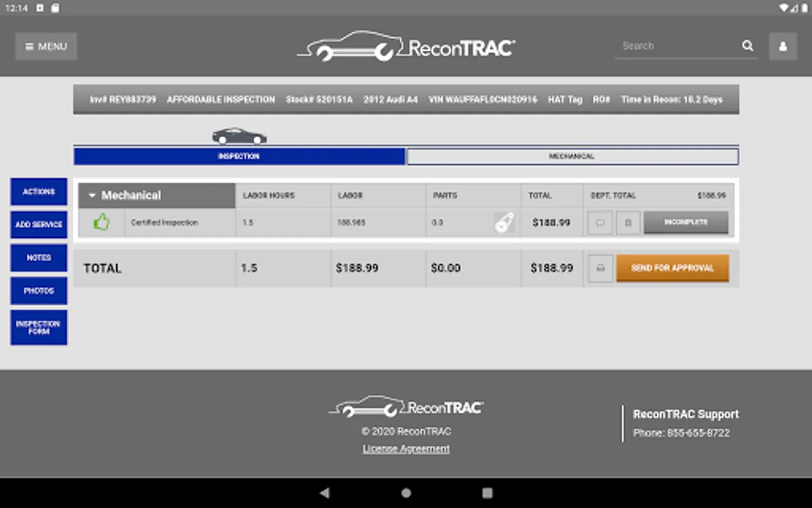Click ADD SERVICE side button

38,225
